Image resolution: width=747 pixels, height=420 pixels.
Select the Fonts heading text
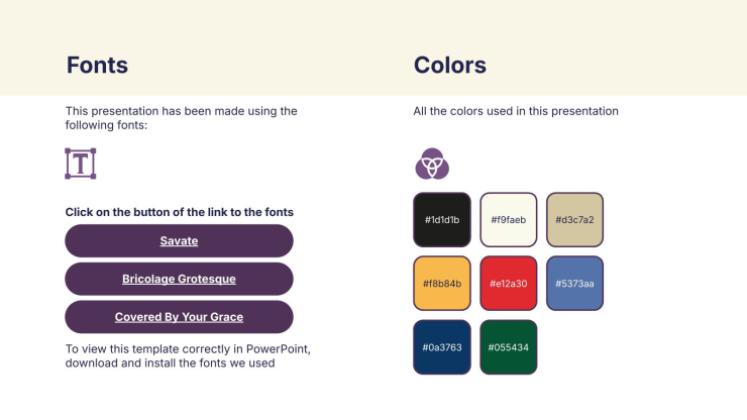97,66
